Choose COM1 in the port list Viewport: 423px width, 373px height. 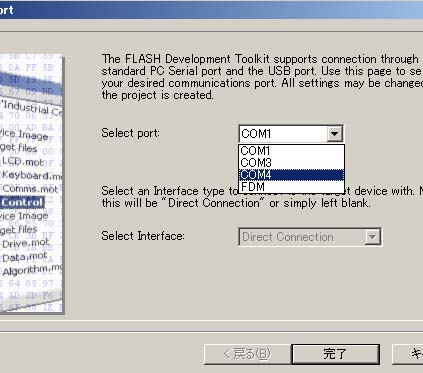(291, 151)
